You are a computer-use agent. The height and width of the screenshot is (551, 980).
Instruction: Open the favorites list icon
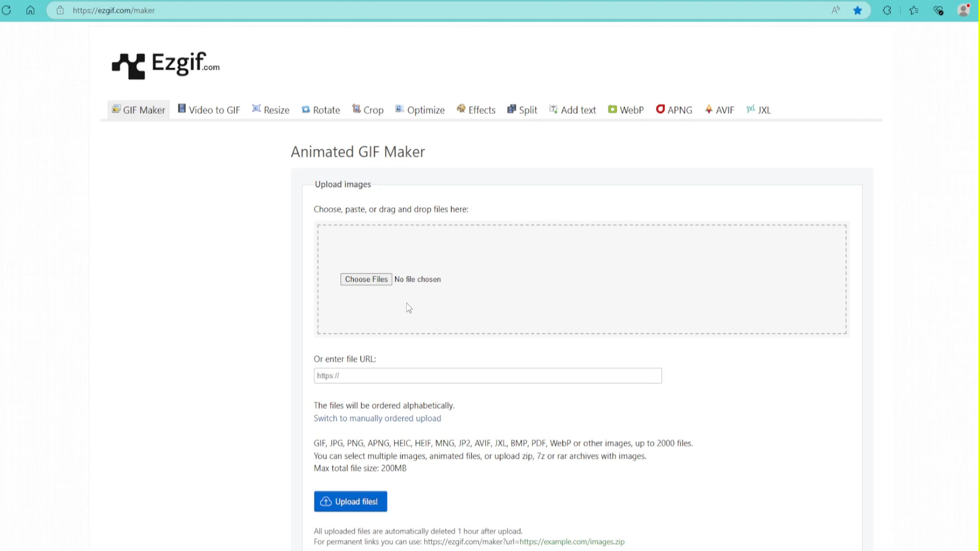914,10
